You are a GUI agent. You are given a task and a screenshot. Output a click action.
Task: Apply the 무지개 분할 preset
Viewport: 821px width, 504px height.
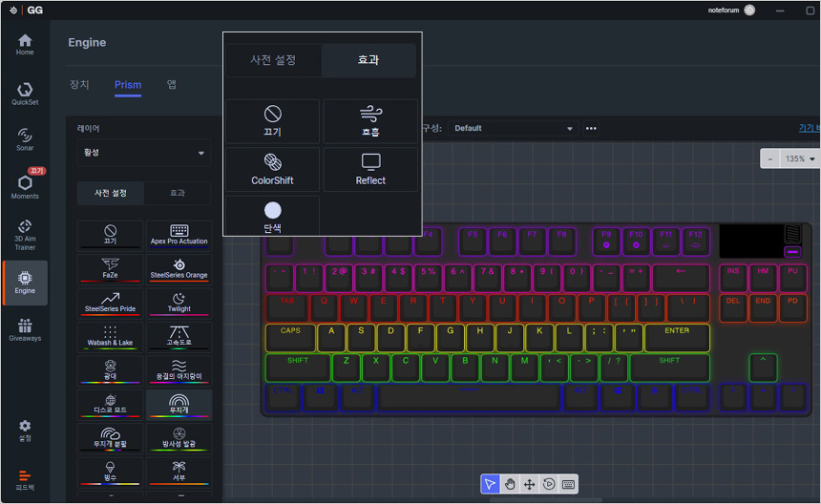110,437
